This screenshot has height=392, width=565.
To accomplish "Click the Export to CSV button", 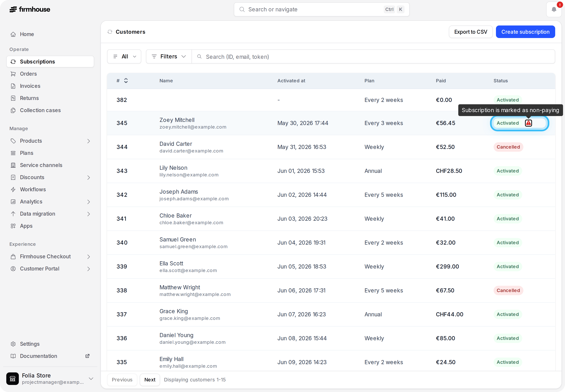I will coord(471,32).
